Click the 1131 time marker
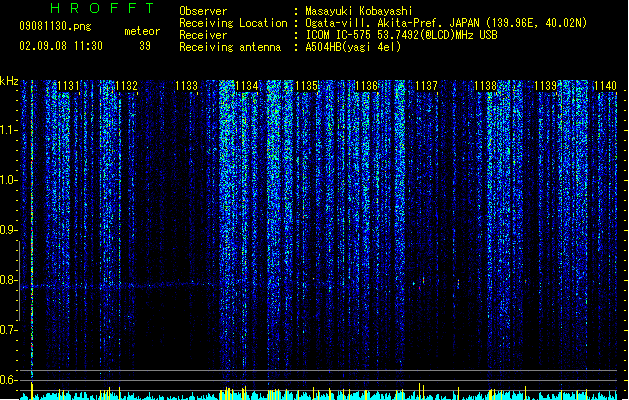Viewport: 629px width, 400px height. pos(69,86)
